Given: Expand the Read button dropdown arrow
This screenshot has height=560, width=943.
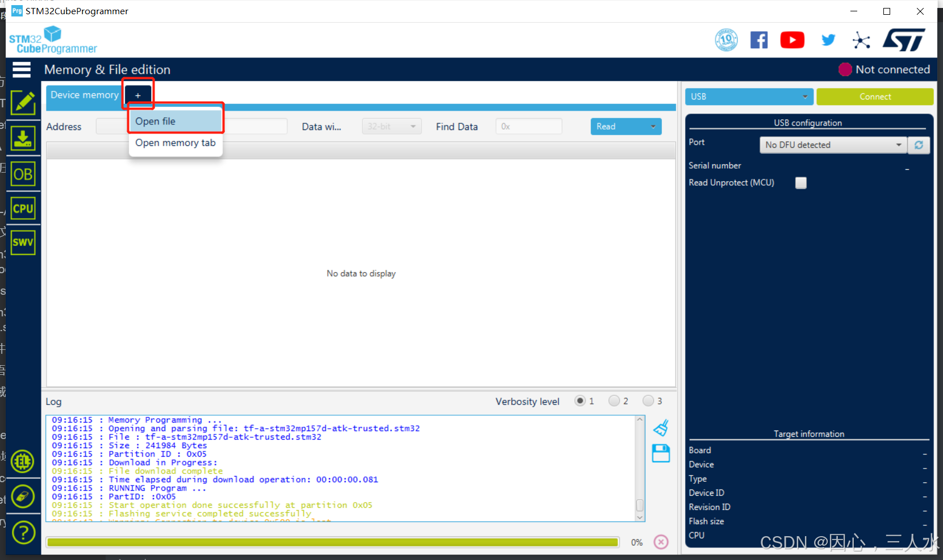Looking at the screenshot, I should click(x=653, y=127).
